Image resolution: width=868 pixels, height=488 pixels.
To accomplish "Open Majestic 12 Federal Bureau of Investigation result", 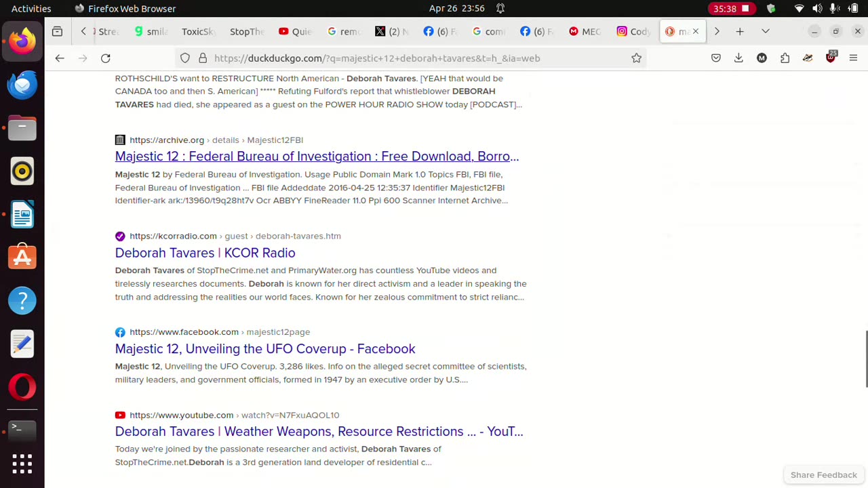I will 317,157.
